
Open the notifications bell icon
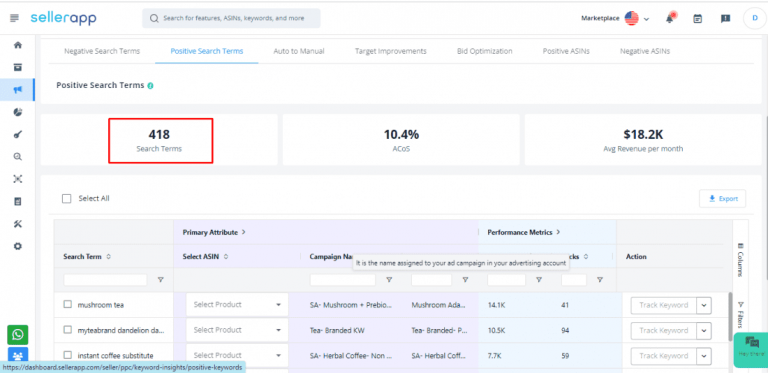[x=670, y=19]
